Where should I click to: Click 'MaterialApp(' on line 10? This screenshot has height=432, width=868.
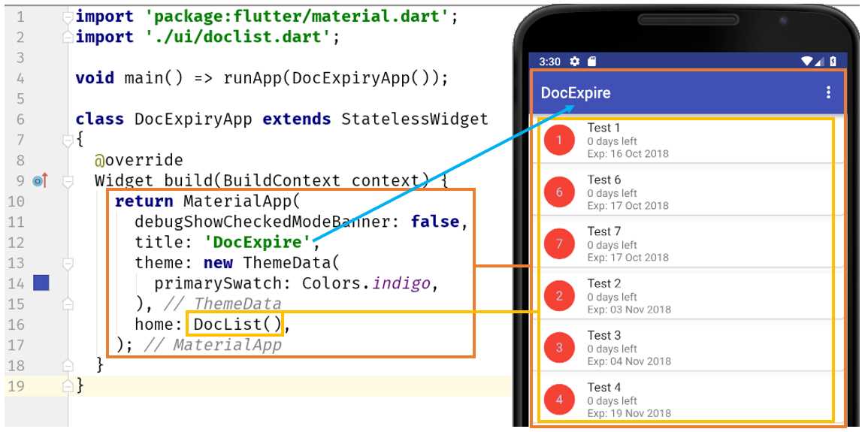(x=240, y=201)
